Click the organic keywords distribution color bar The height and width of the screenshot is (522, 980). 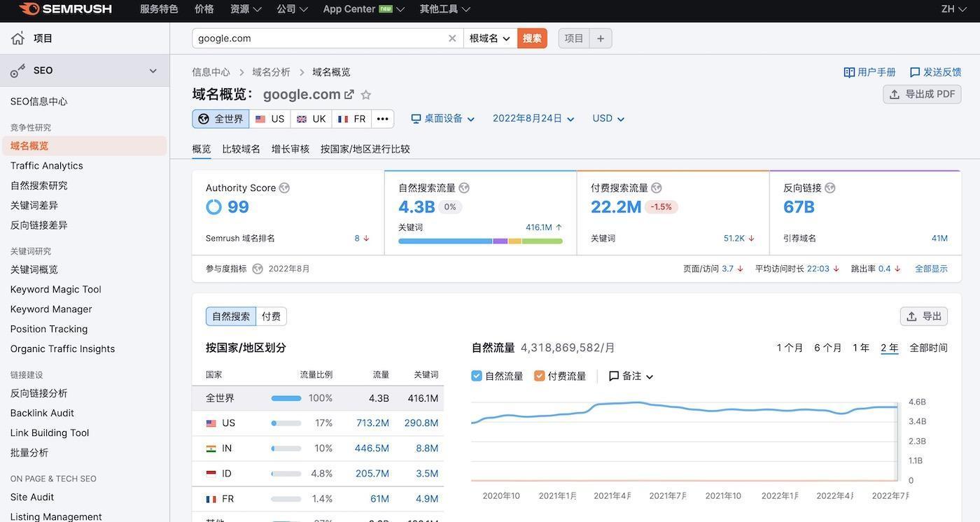[480, 241]
